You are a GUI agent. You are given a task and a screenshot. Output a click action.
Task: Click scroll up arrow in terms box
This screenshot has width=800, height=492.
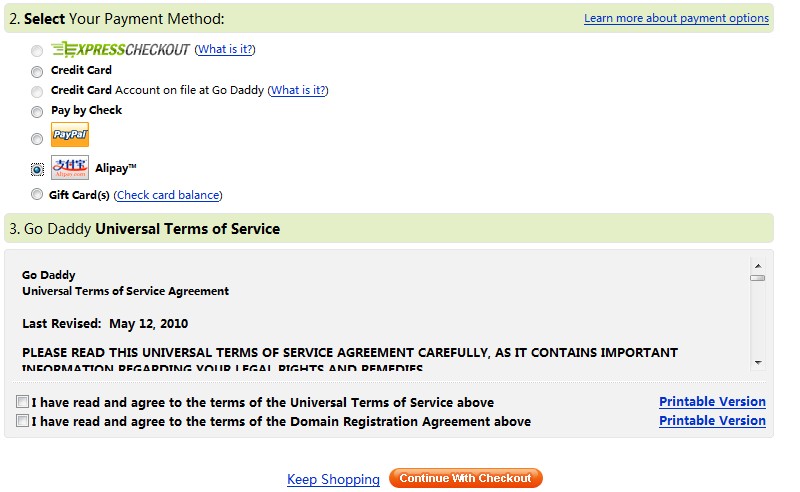click(758, 266)
